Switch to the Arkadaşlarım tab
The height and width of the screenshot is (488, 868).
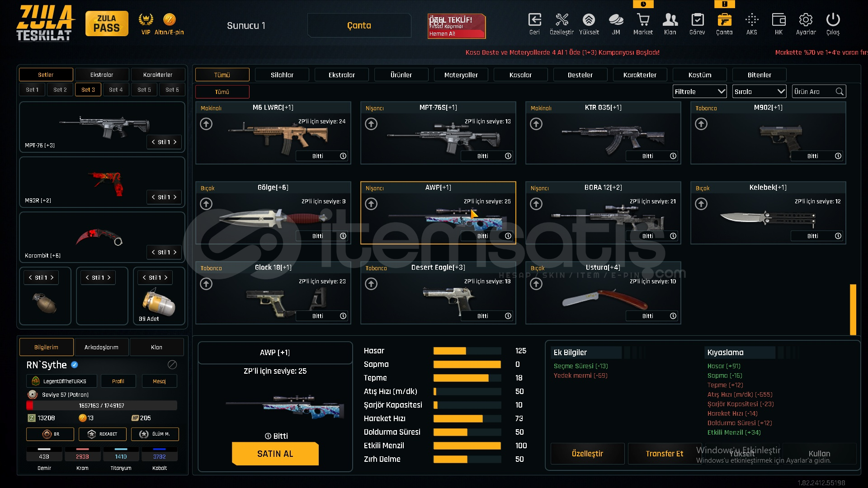pos(101,347)
